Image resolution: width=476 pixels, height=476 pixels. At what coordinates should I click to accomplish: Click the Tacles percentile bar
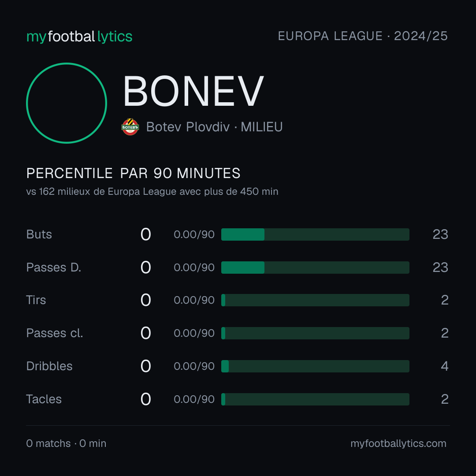tap(315, 399)
